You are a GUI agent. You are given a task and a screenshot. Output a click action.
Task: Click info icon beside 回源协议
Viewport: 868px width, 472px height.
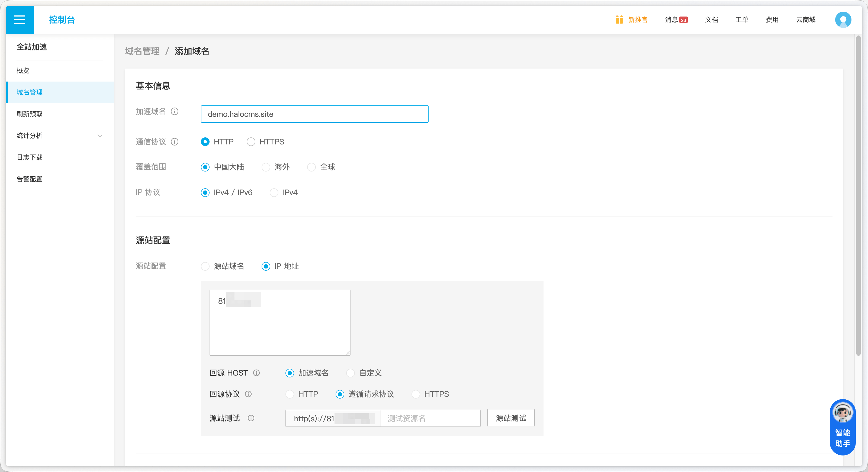click(248, 394)
